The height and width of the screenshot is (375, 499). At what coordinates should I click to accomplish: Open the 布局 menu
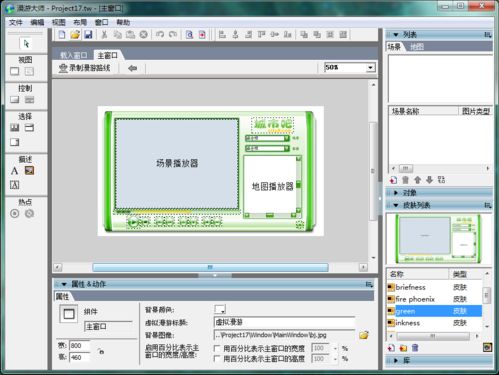(x=80, y=22)
